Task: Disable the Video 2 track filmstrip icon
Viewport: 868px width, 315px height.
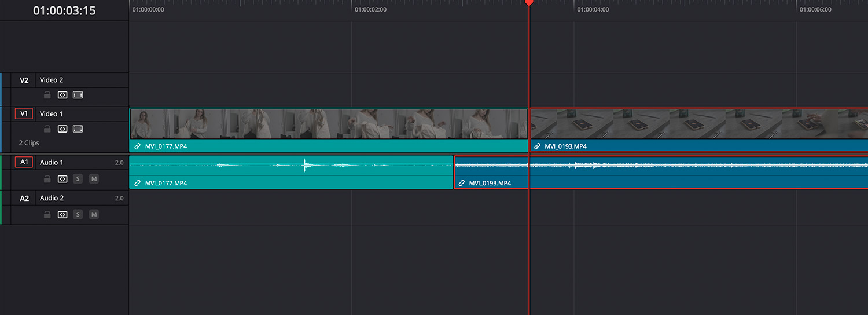Action: pos(78,95)
